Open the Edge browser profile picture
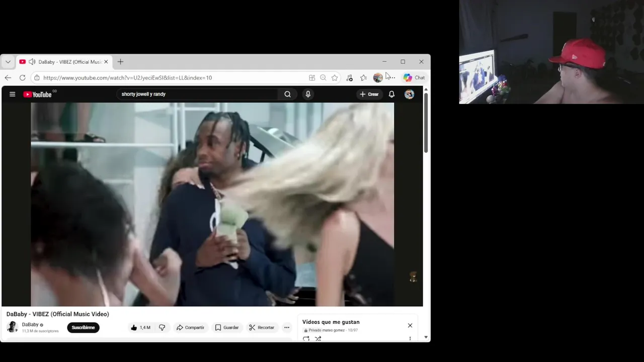Viewport: 644px width, 362px height. point(378,77)
